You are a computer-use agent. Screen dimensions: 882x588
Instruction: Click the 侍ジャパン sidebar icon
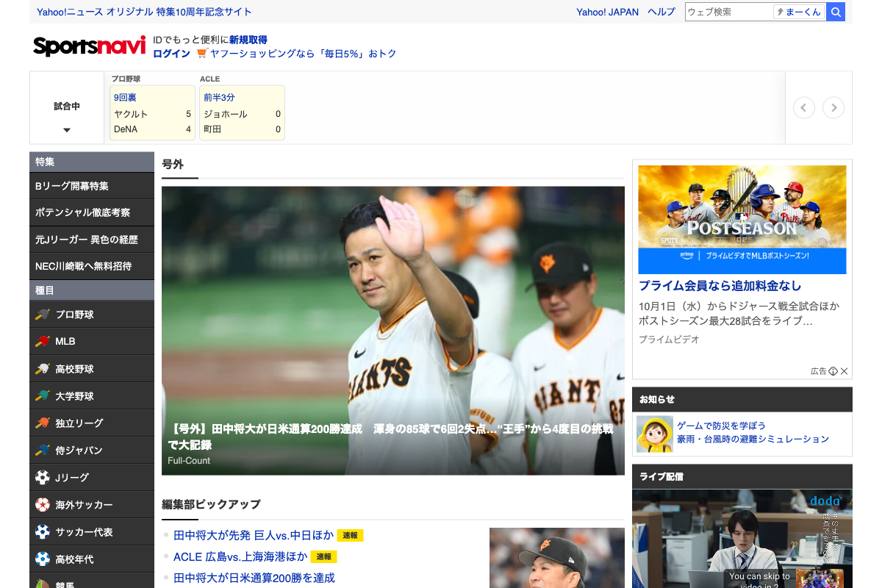pos(43,450)
